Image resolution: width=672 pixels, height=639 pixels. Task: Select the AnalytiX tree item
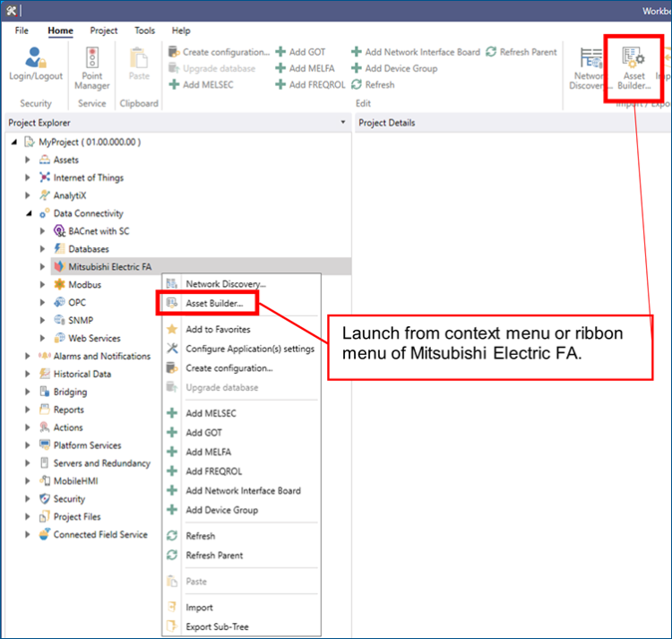click(x=69, y=195)
